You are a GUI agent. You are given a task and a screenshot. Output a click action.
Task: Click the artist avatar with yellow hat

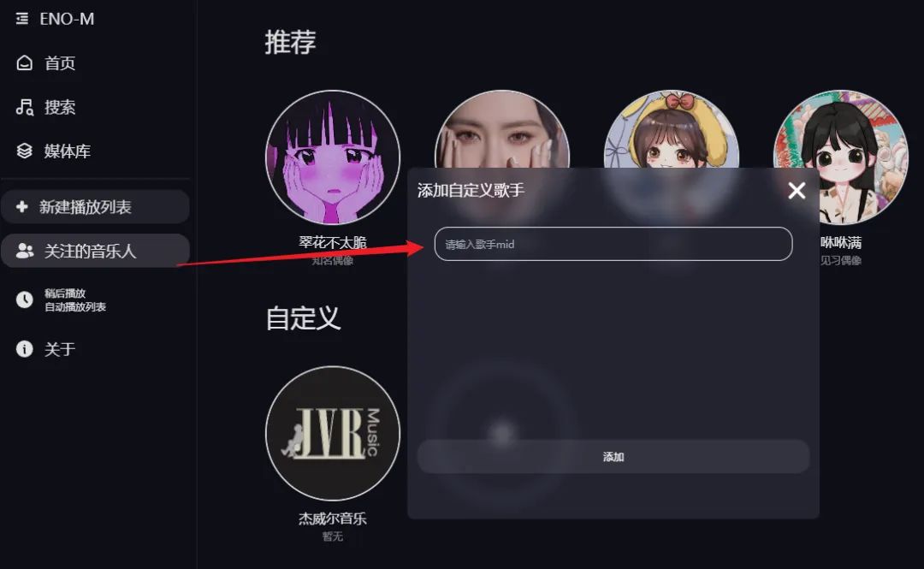click(x=672, y=130)
